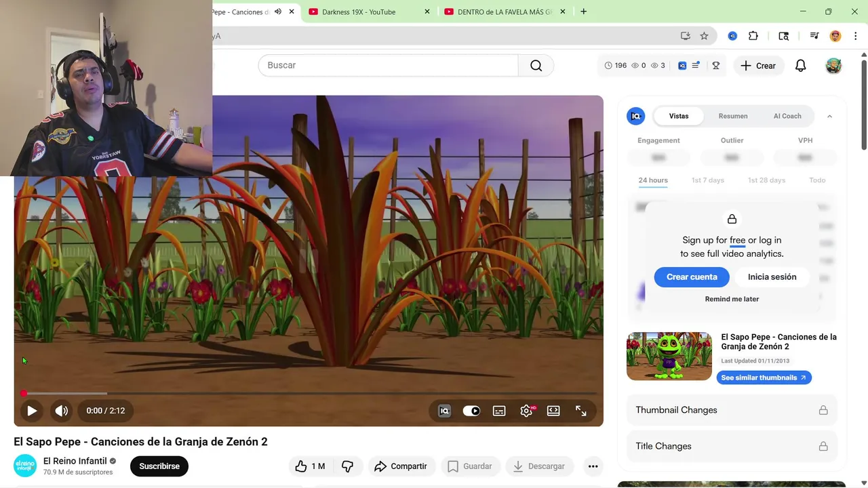Viewport: 868px width, 488px height.
Task: Open the Chrome extensions puzzle icon
Action: point(753,36)
